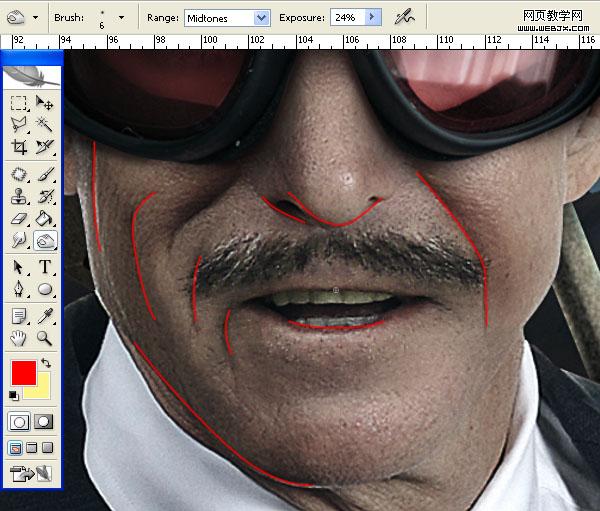The width and height of the screenshot is (600, 511).
Task: Select the Eraser tool
Action: tap(19, 218)
